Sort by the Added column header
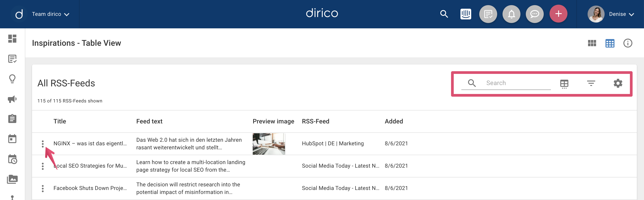The height and width of the screenshot is (200, 644). click(394, 121)
